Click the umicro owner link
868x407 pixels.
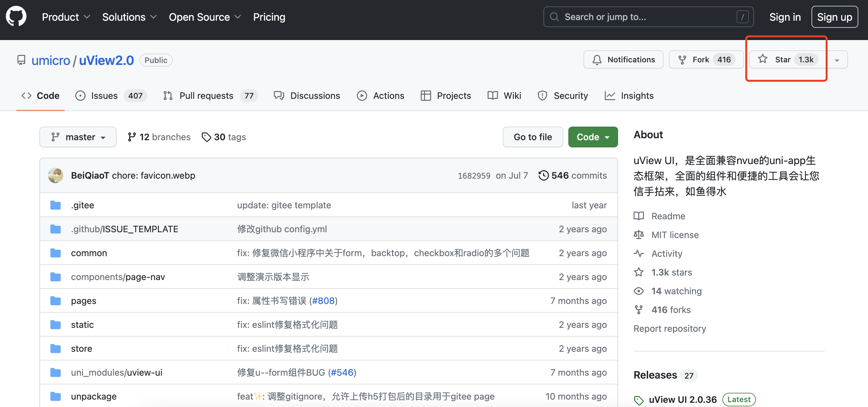[51, 60]
